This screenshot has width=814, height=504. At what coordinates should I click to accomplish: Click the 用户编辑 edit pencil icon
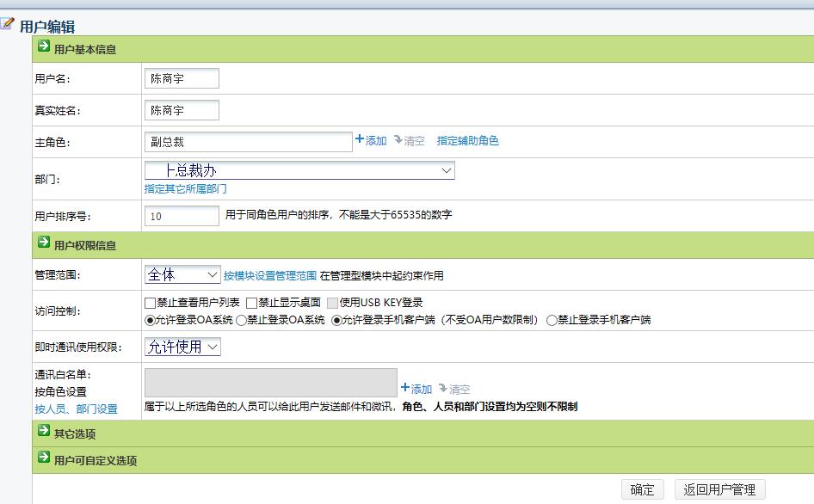(8, 24)
